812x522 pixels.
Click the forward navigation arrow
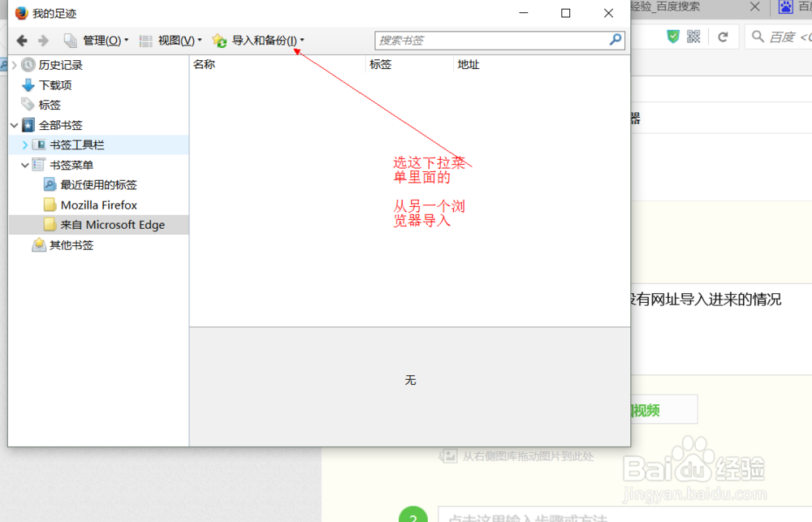tap(41, 40)
